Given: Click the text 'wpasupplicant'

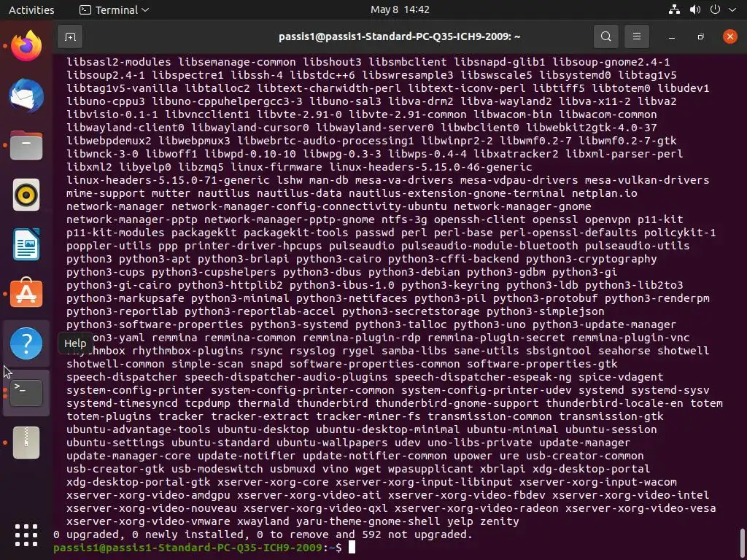Looking at the screenshot, I should [430, 469].
